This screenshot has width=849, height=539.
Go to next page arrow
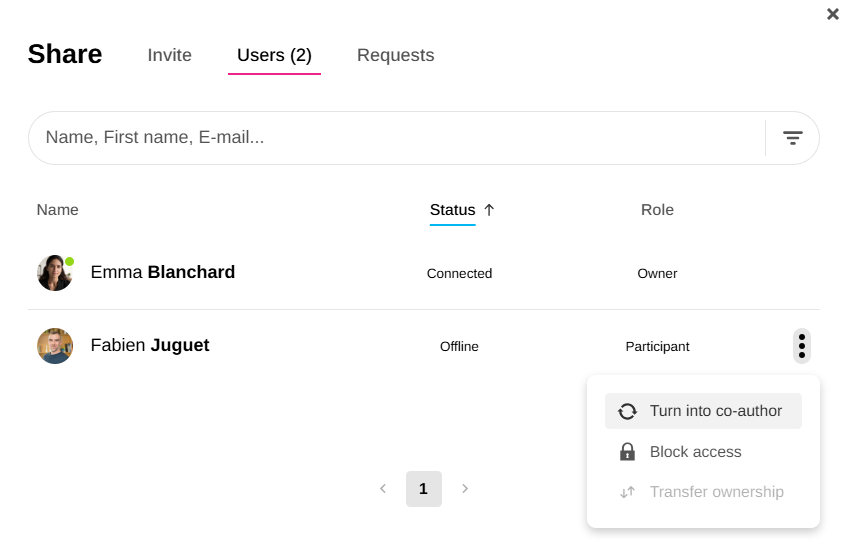click(x=465, y=489)
